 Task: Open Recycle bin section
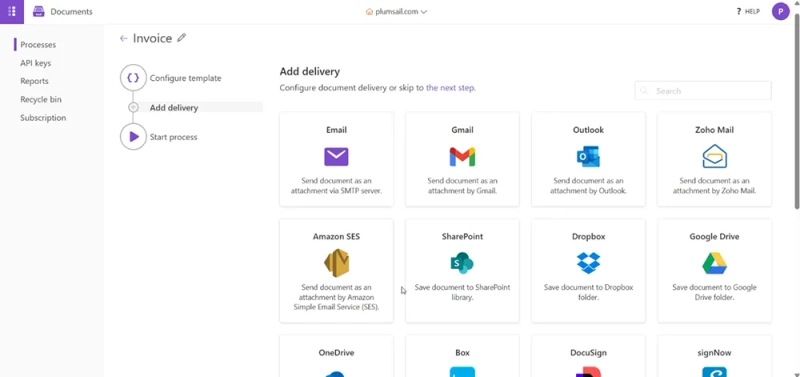pyautogui.click(x=41, y=99)
